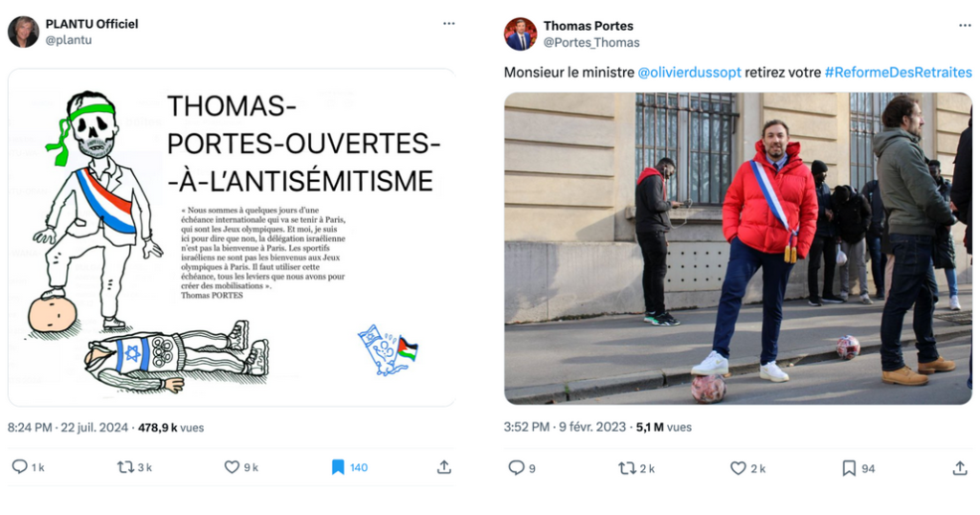Toggle the bookmark on Plantu tweet
The height and width of the screenshot is (515, 980).
click(x=338, y=467)
